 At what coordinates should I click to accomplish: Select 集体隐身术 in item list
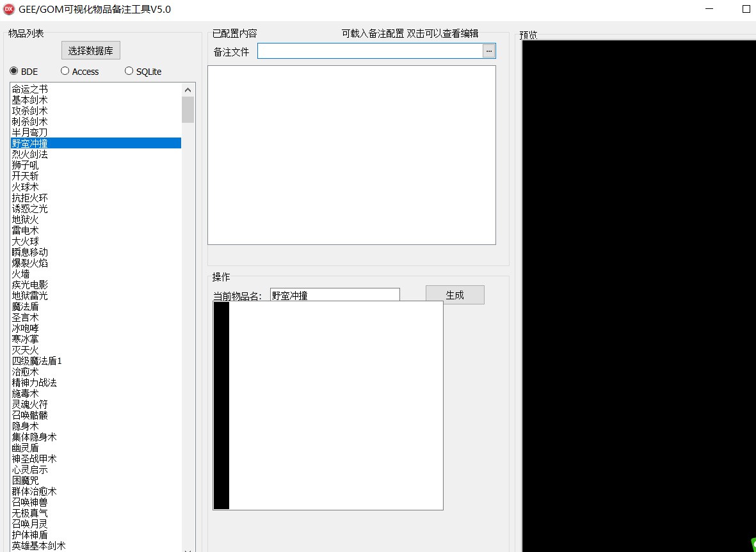(x=96, y=437)
